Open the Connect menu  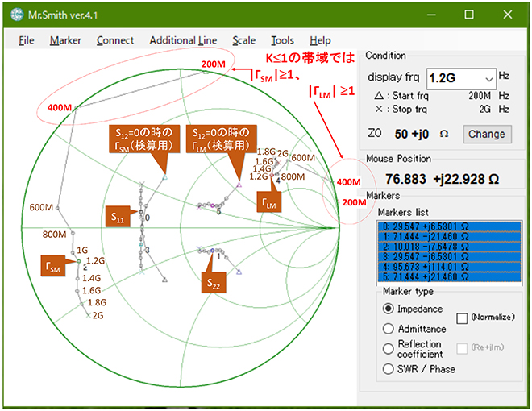coord(115,40)
